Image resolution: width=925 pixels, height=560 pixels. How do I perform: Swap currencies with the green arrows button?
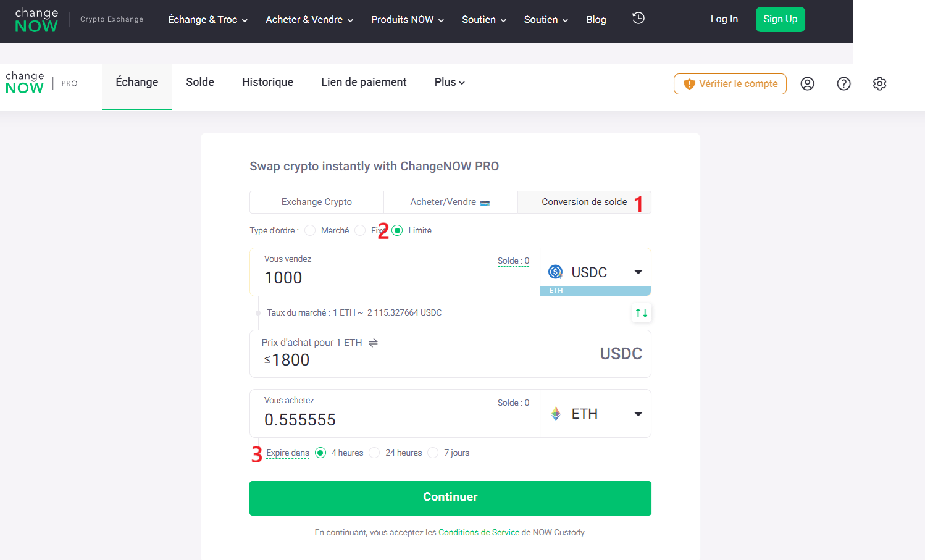pos(642,313)
